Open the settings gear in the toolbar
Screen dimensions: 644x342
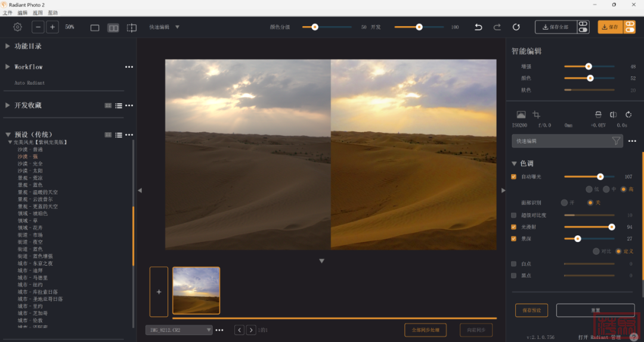pyautogui.click(x=17, y=27)
